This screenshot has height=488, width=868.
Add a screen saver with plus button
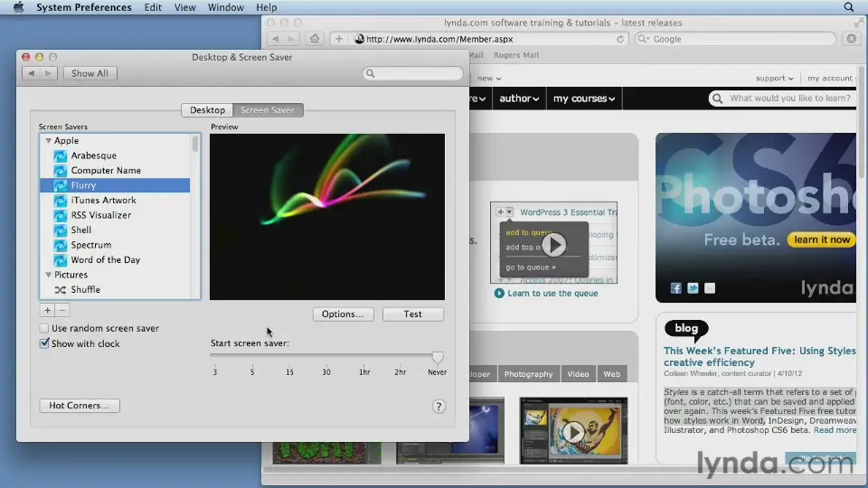coord(48,310)
